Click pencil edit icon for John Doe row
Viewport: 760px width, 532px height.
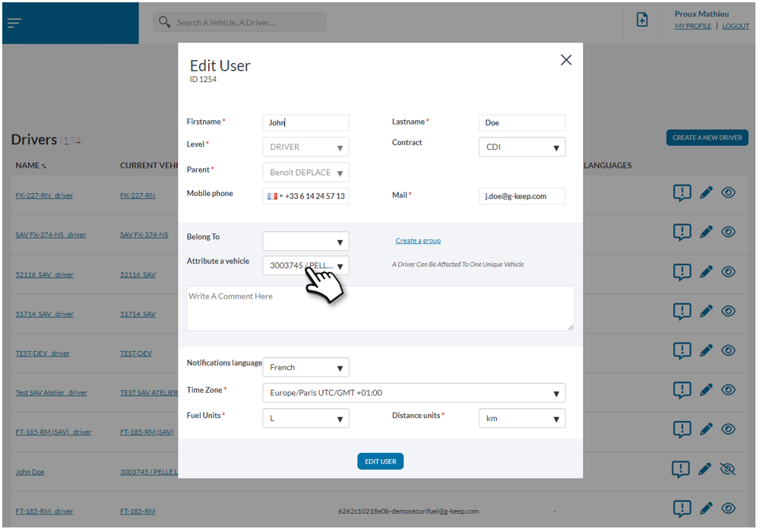706,470
